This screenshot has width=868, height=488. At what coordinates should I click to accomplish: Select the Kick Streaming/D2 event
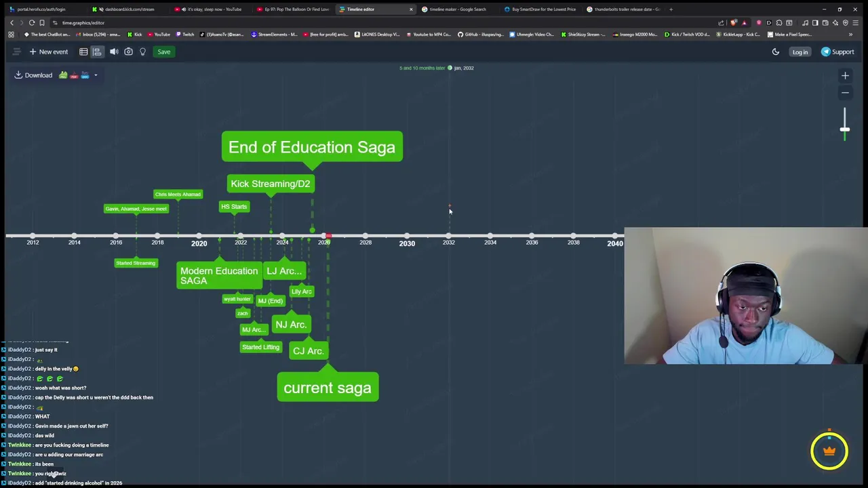pyautogui.click(x=270, y=184)
